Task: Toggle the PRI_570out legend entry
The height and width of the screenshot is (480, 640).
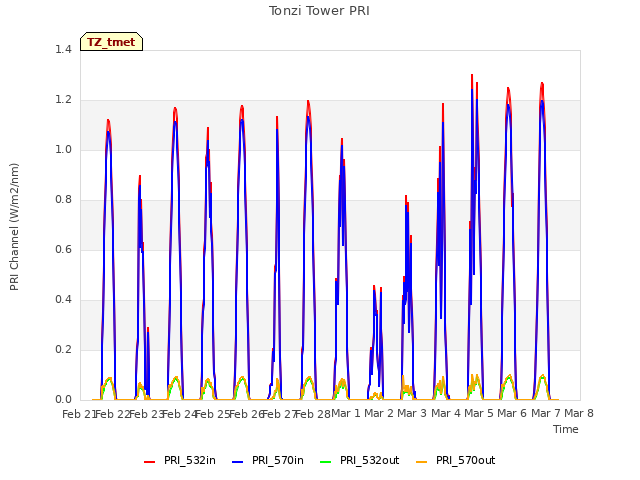Action: [x=456, y=460]
